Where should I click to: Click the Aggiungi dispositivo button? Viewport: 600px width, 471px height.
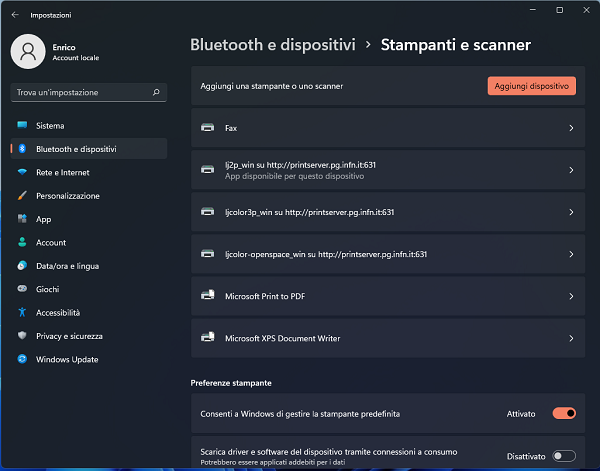pyautogui.click(x=532, y=86)
